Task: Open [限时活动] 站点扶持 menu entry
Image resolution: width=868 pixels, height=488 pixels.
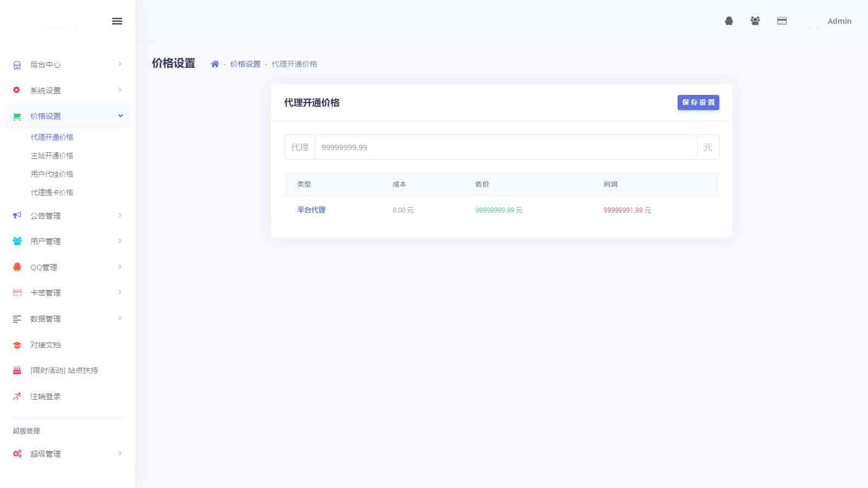Action: 64,370
